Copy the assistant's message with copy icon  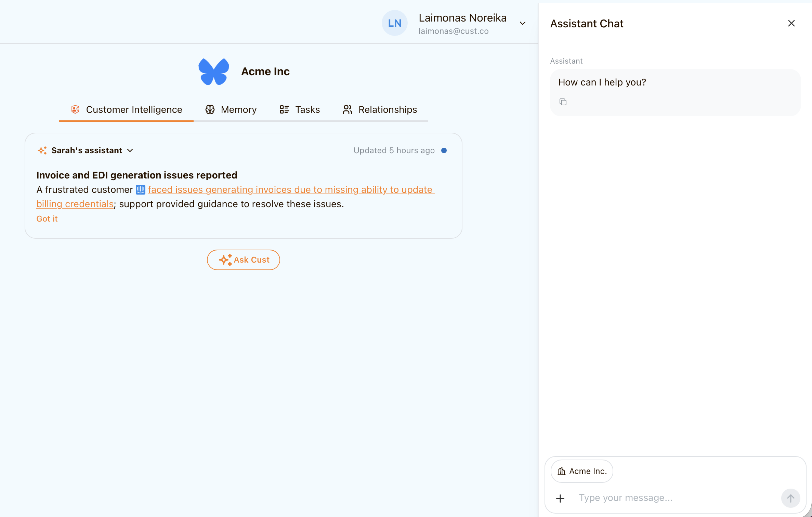(563, 102)
